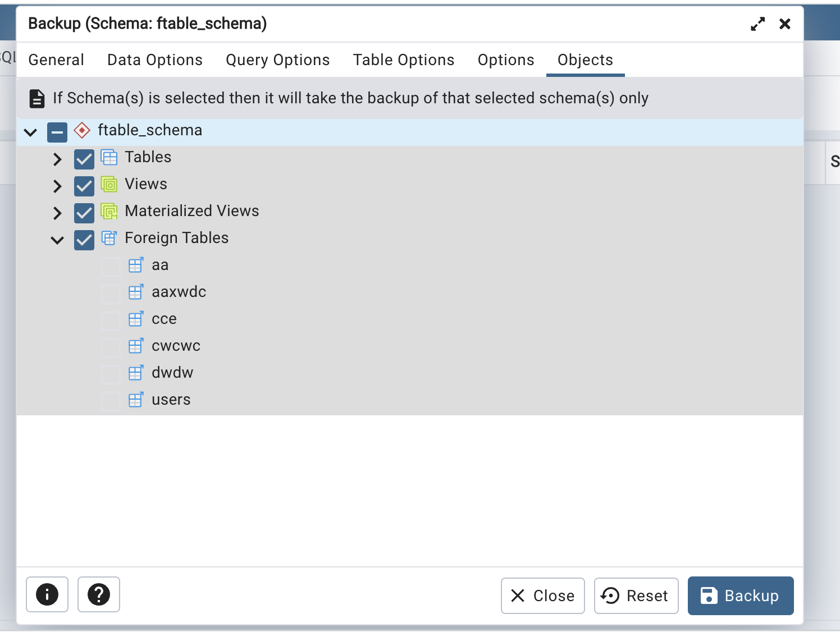Click the Reset button
The width and height of the screenshot is (840, 632).
pyautogui.click(x=636, y=596)
